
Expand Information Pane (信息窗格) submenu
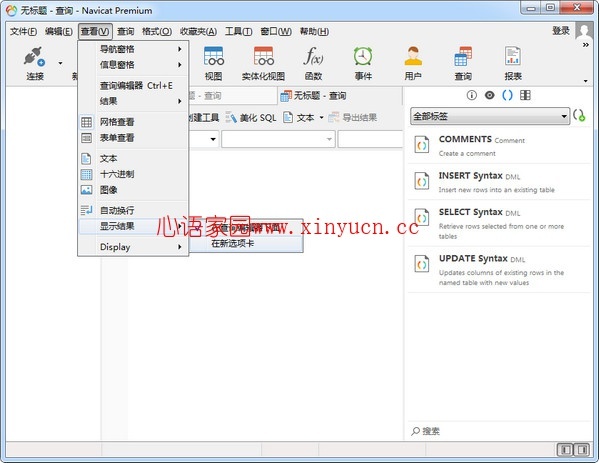[x=133, y=65]
